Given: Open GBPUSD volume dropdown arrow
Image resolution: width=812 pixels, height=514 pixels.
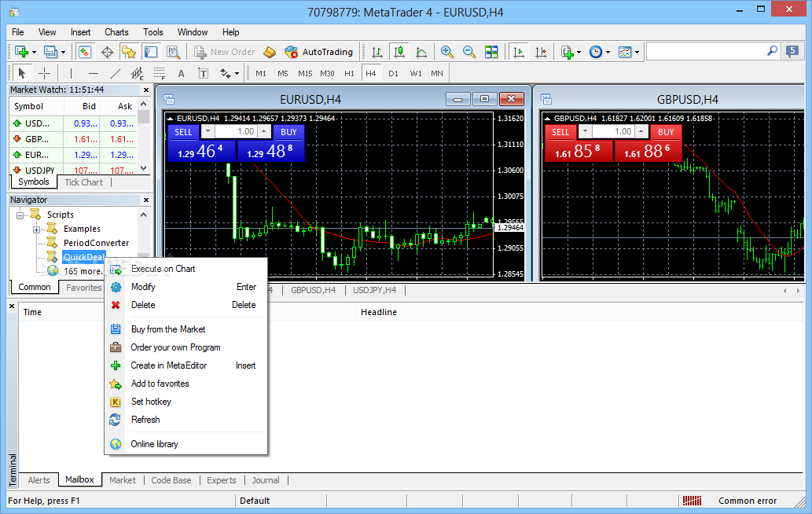Looking at the screenshot, I should click(585, 131).
